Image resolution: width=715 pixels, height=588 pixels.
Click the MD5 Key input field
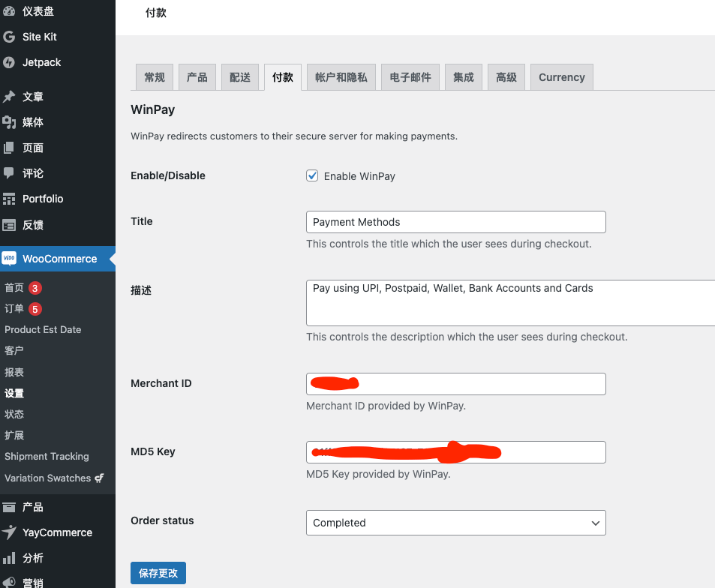pyautogui.click(x=456, y=452)
